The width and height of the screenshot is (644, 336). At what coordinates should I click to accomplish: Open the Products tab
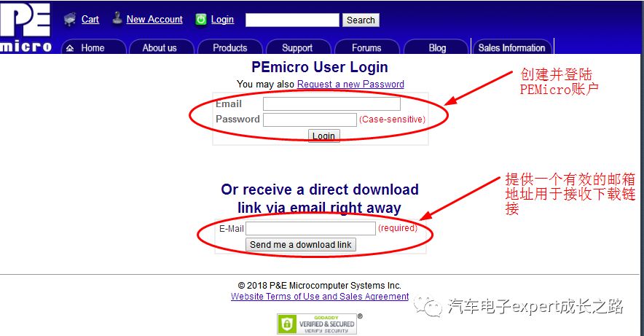point(230,47)
